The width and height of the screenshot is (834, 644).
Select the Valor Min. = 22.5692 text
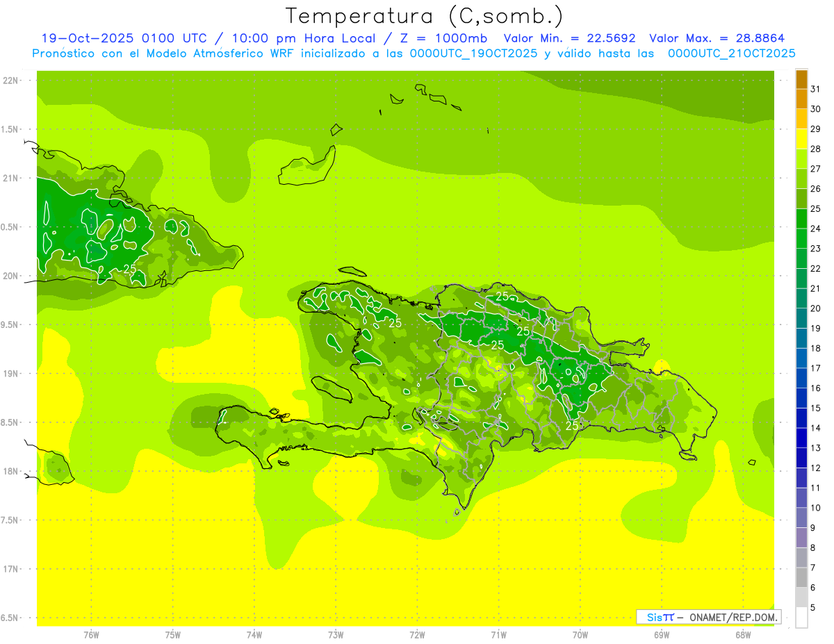point(569,38)
